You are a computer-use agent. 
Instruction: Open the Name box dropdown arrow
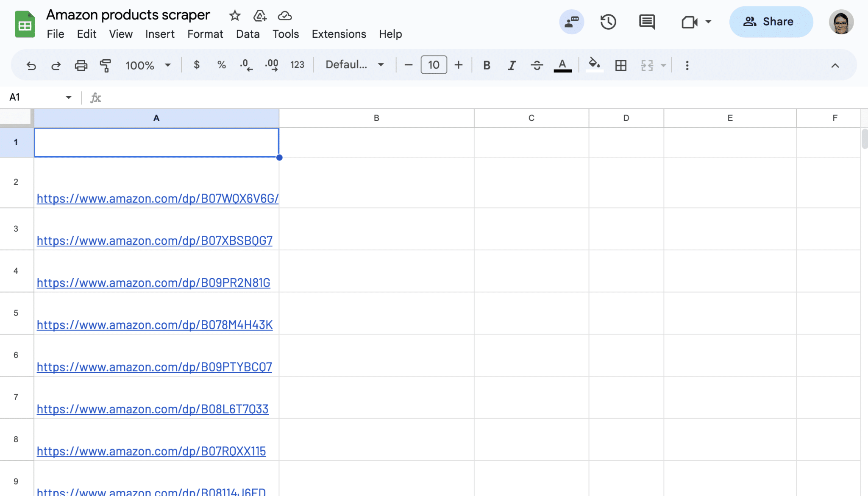click(x=69, y=97)
